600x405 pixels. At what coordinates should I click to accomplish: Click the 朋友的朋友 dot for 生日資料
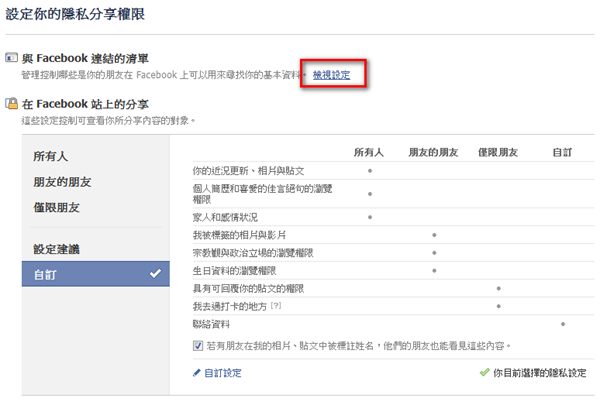434,270
